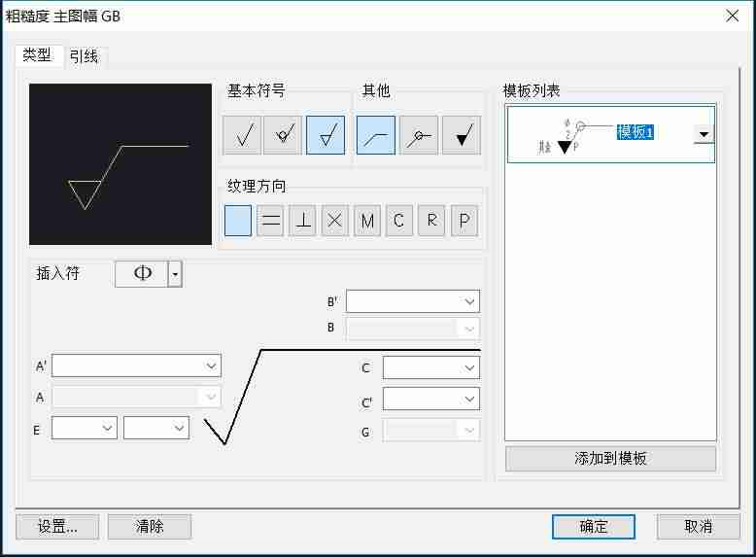Toggle the all-around circle symbol
756x557 pixels.
pos(419,135)
